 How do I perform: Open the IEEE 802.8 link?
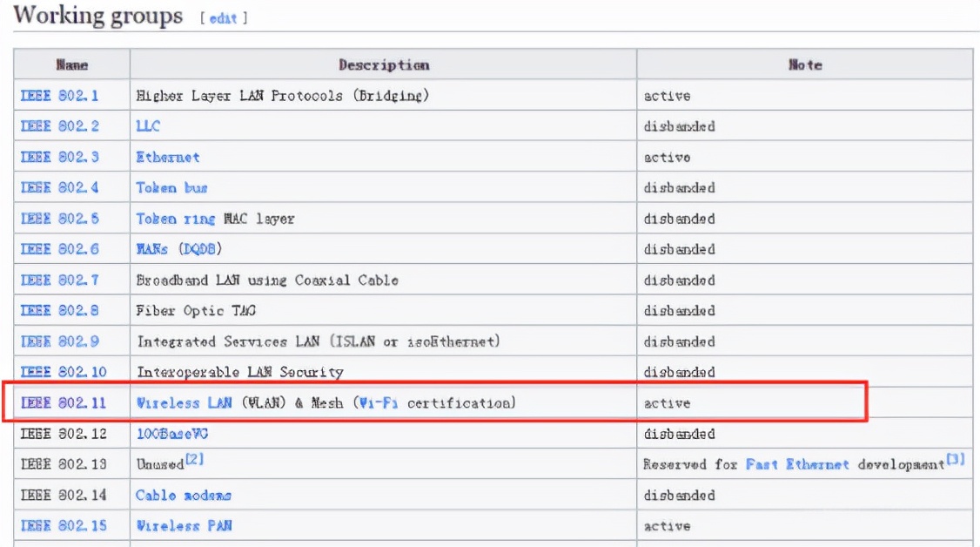tap(59, 311)
